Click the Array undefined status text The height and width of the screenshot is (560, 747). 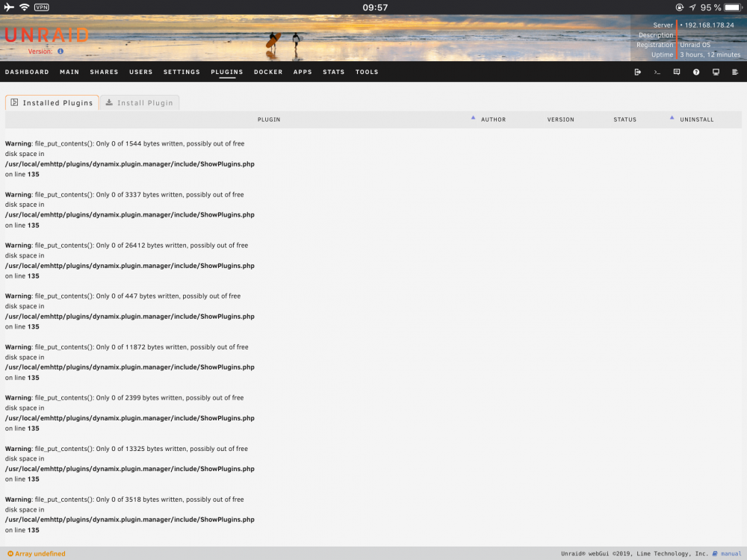[40, 553]
